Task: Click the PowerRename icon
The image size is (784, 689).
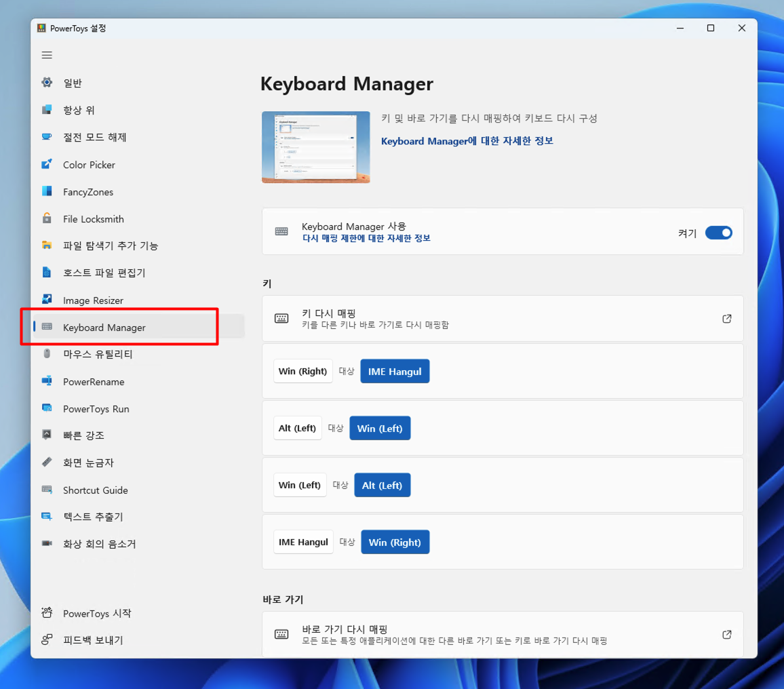Action: tap(47, 382)
